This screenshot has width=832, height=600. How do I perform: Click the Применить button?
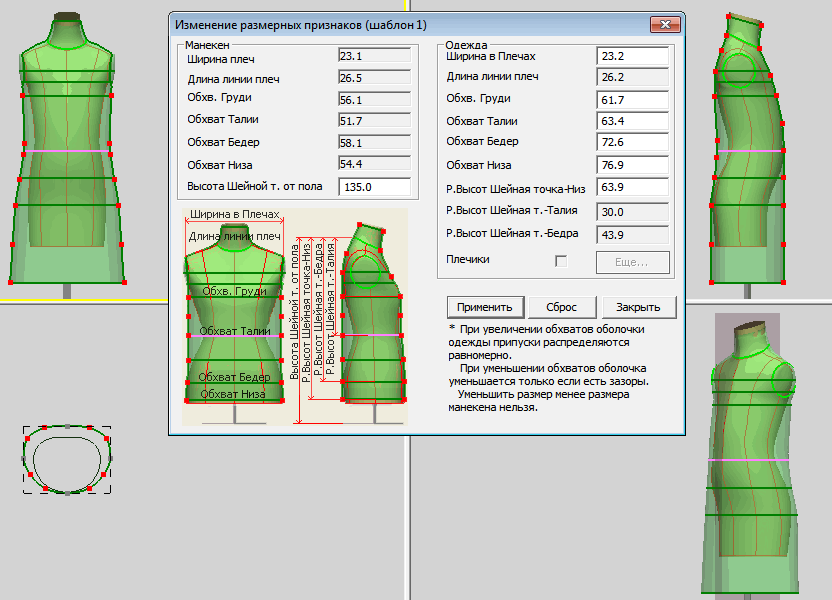(x=485, y=307)
